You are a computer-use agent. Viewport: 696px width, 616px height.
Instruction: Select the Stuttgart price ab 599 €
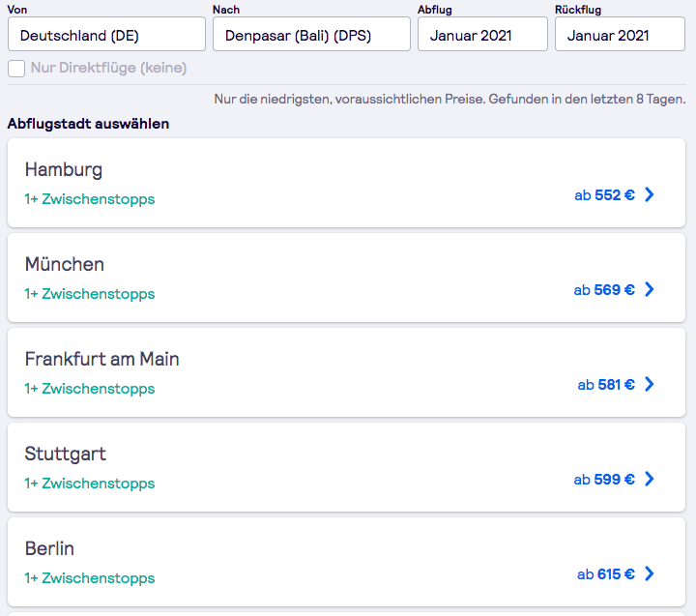pos(604,480)
